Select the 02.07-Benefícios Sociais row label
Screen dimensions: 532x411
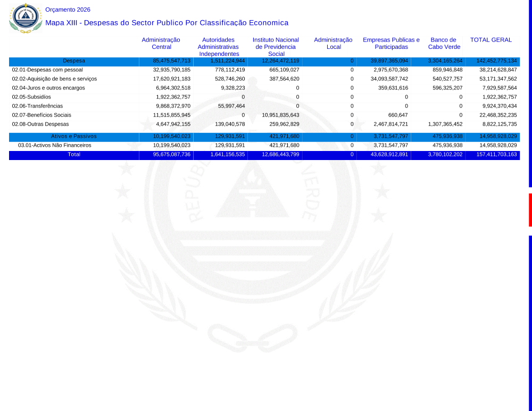(x=41, y=115)
